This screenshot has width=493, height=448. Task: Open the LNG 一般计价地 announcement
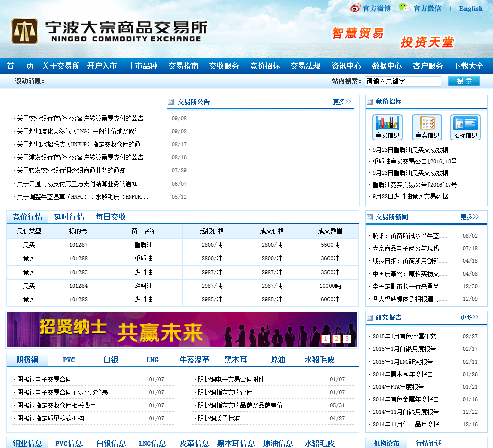[83, 131]
